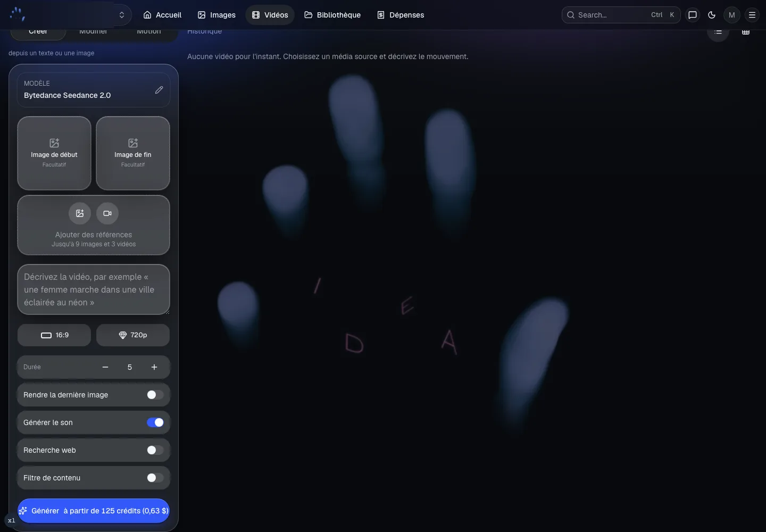Decrease Durée with the minus button

pyautogui.click(x=105, y=367)
